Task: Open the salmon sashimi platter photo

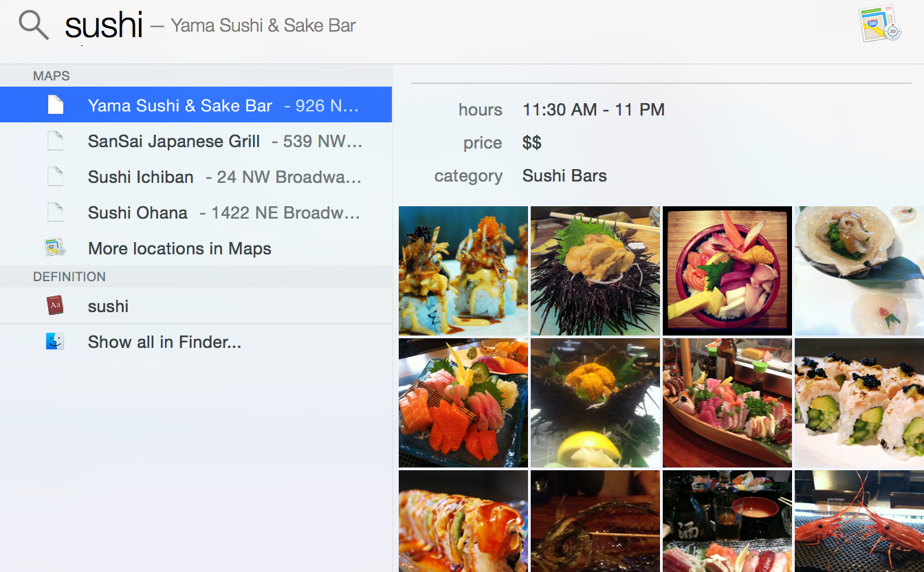Action: click(463, 403)
